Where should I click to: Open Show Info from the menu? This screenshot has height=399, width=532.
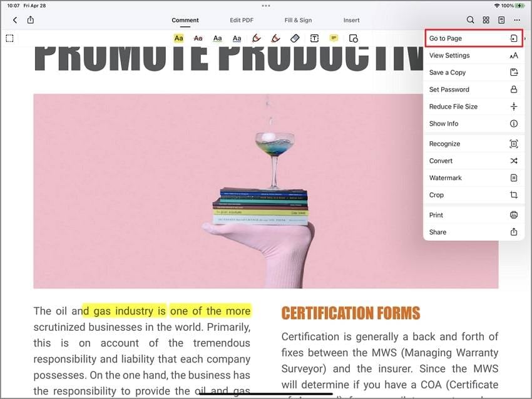click(474, 123)
